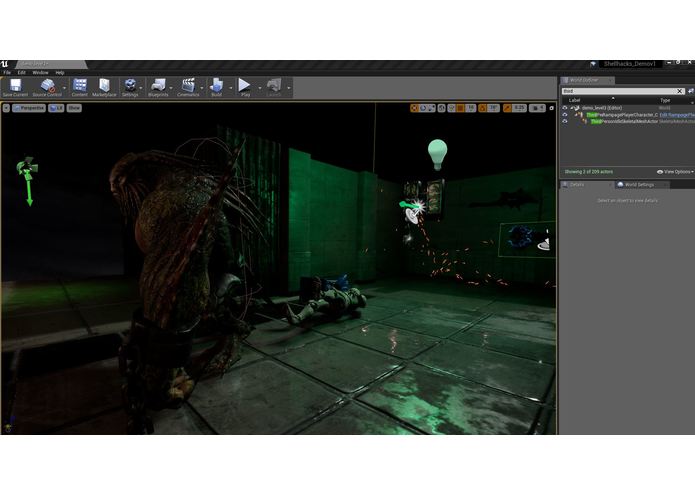The height and width of the screenshot is (494, 695).
Task: Open the Edit menu
Action: click(21, 73)
